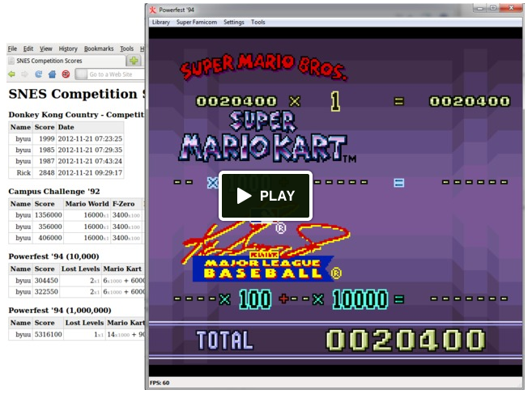532x394 pixels.
Task: Select the SNES Competition Scores tab
Action: pyautogui.click(x=66, y=61)
